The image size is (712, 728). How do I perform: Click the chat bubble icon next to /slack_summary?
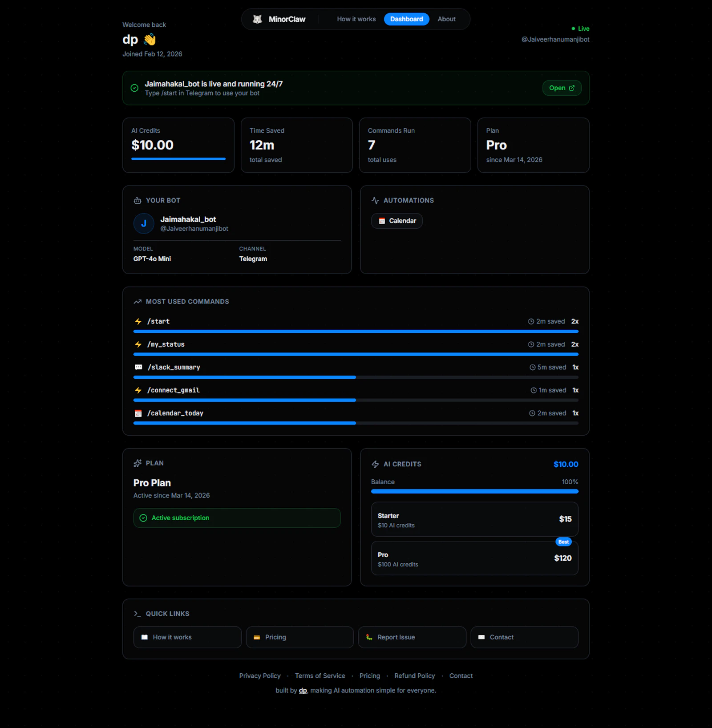[138, 367]
